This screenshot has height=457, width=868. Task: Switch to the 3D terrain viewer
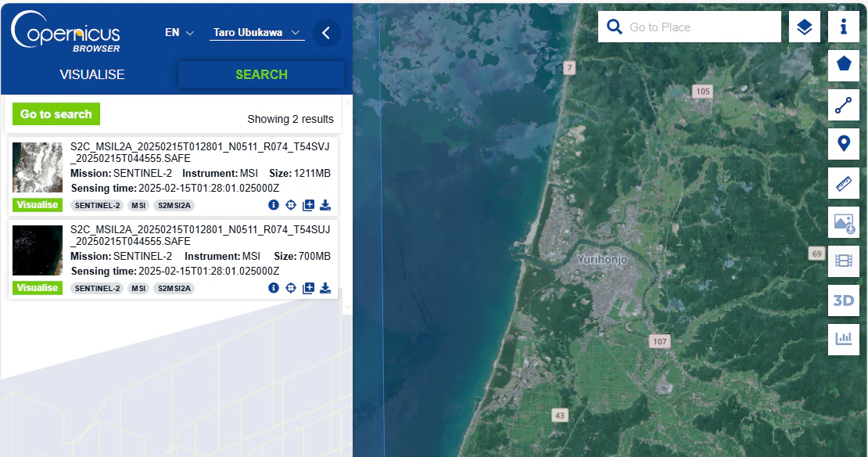844,300
